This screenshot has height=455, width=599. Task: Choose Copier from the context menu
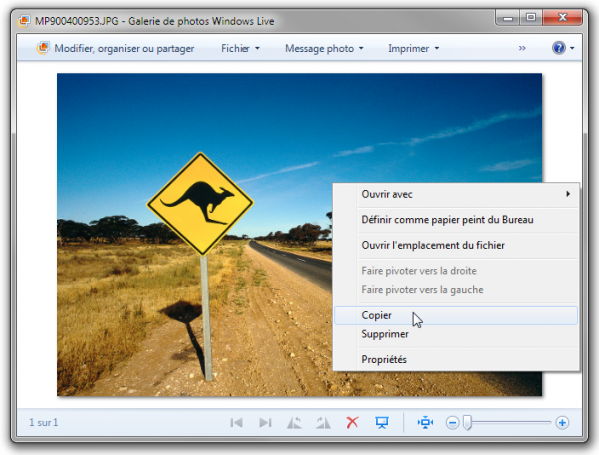[x=456, y=316]
